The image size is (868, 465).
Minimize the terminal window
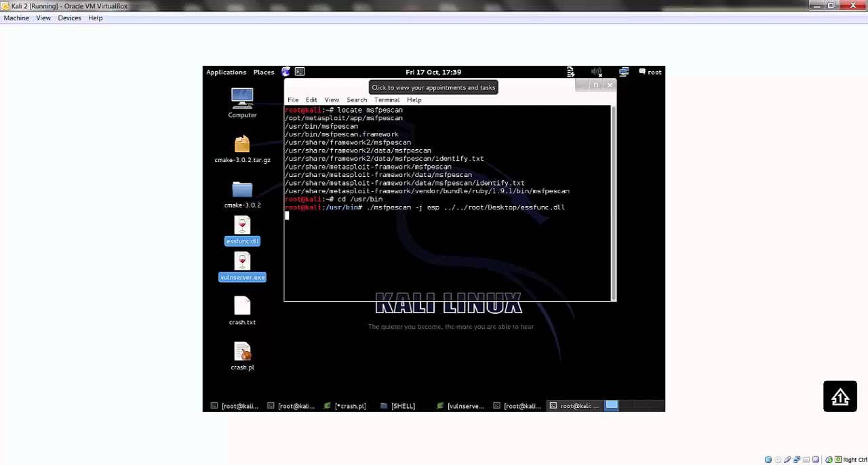coord(581,85)
